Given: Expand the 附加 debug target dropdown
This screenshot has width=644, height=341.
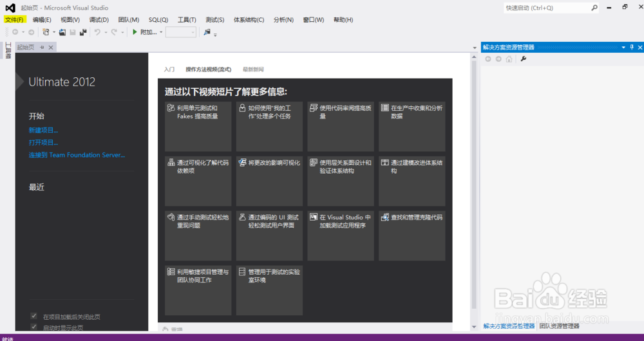Looking at the screenshot, I should point(161,32).
